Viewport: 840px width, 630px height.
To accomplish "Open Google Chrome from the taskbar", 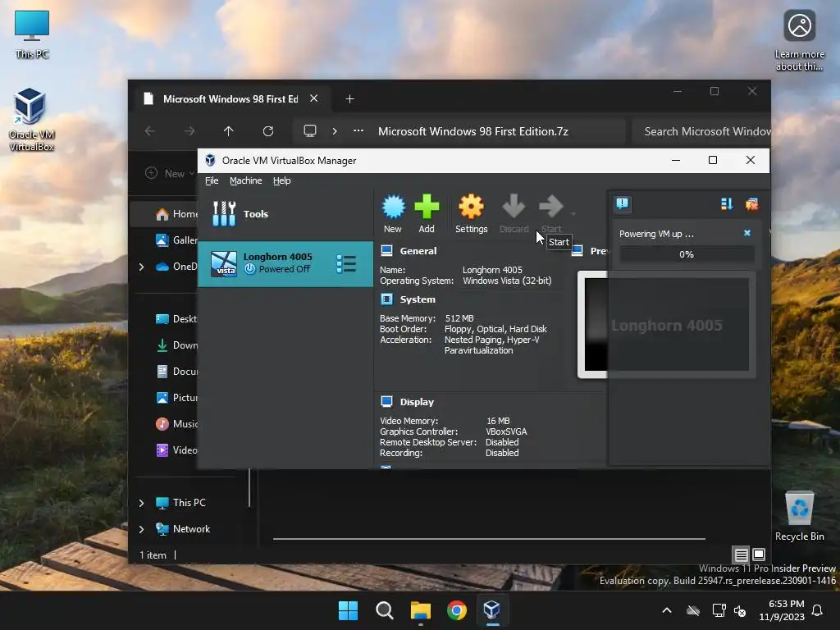I will pyautogui.click(x=456, y=610).
